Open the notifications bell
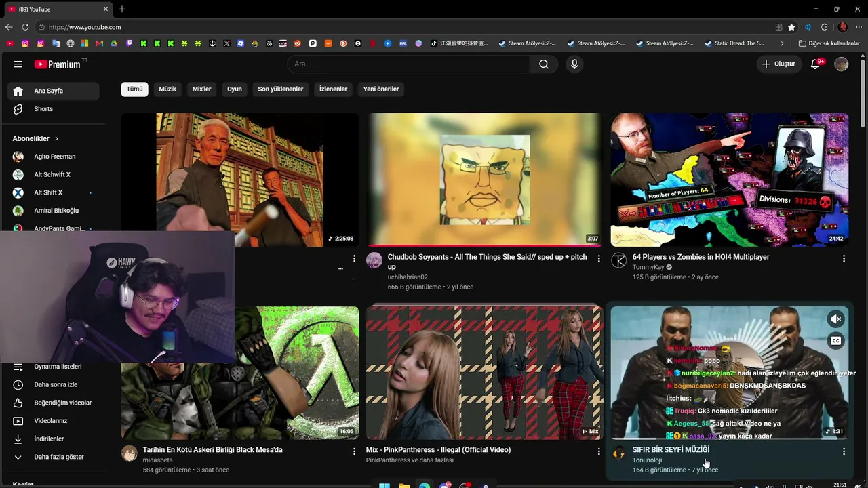868x488 pixels. [816, 64]
